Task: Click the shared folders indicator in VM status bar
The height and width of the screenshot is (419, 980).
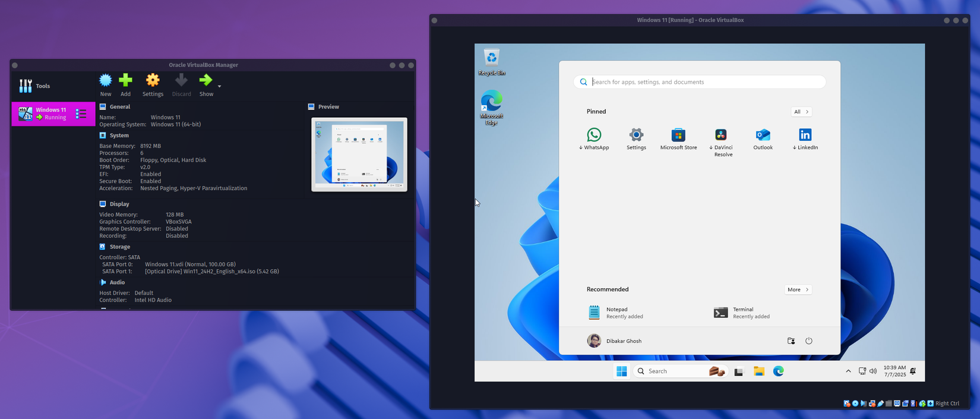Action: [889, 404]
